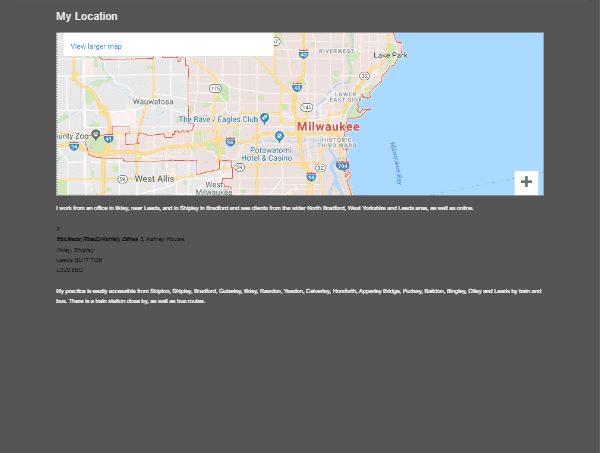This screenshot has height=453, width=600.
Task: Click the Lake Park label on map
Action: tap(390, 55)
